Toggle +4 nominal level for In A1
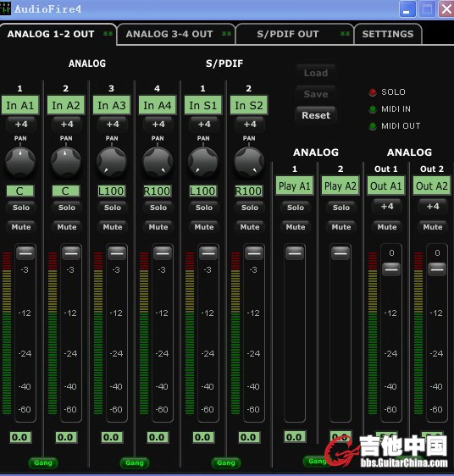Viewport: 454px width, 476px height. [21, 125]
